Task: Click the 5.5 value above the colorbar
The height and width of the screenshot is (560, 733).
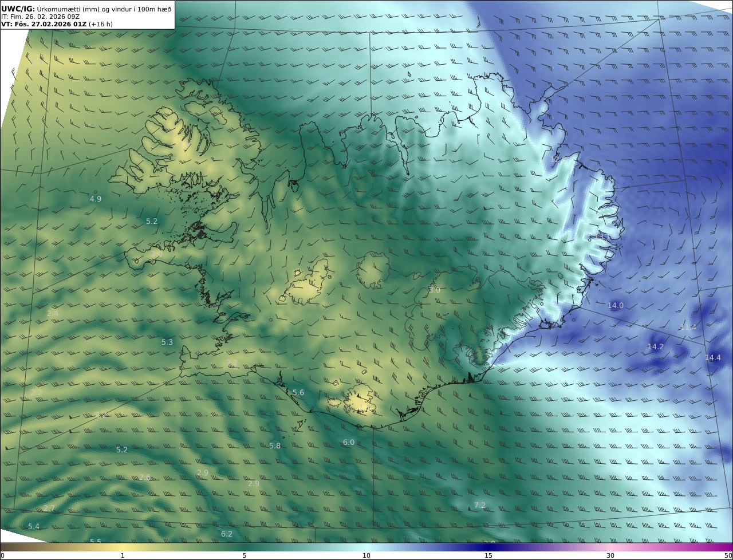Action: tap(96, 542)
